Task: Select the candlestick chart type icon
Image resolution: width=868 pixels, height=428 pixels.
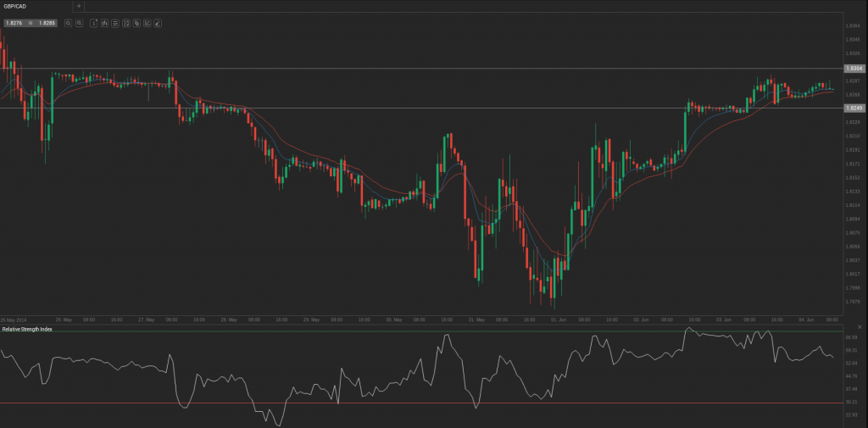Action: (104, 23)
